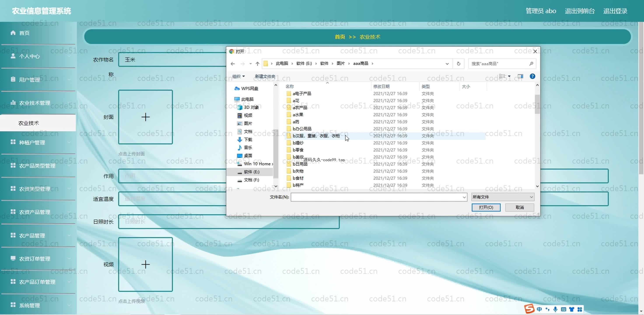Select the b婚纱 folder row
This screenshot has width=644, height=315.
point(385,143)
